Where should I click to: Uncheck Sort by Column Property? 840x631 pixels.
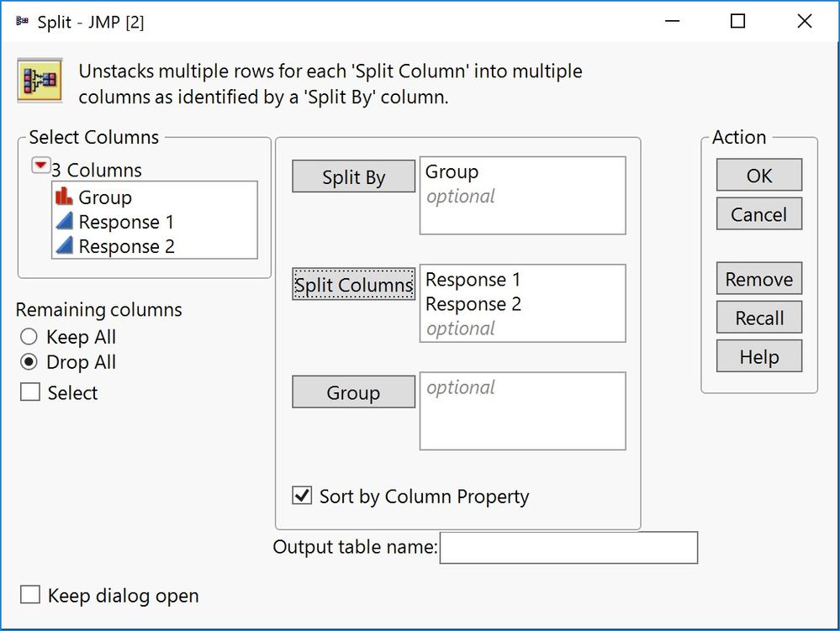[x=302, y=496]
